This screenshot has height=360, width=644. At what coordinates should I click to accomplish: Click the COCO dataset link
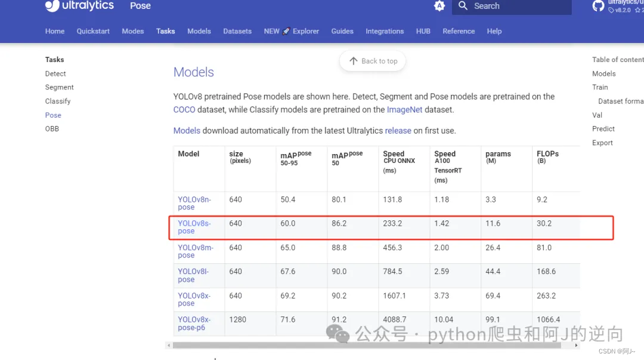tap(184, 110)
